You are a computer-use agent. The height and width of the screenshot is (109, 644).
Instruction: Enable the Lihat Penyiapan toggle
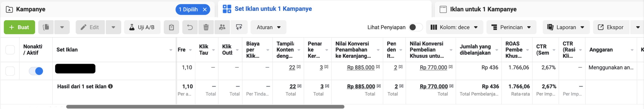pyautogui.click(x=416, y=27)
